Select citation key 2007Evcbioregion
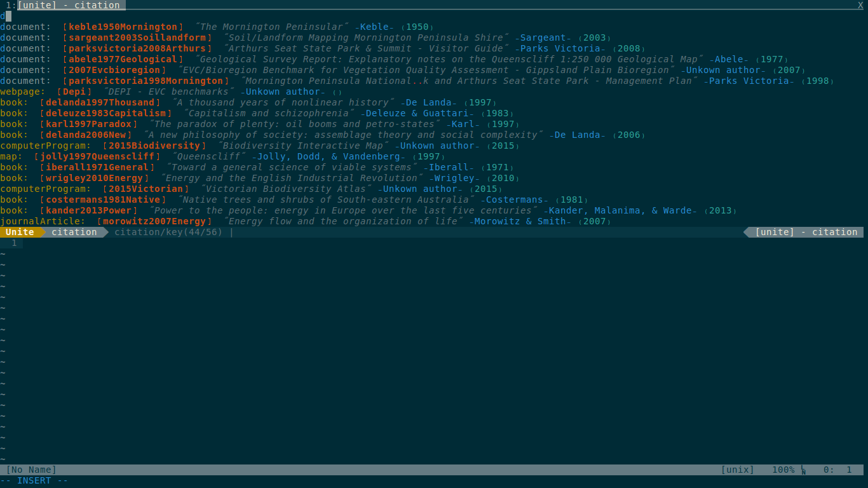The height and width of the screenshot is (488, 868). coord(114,70)
